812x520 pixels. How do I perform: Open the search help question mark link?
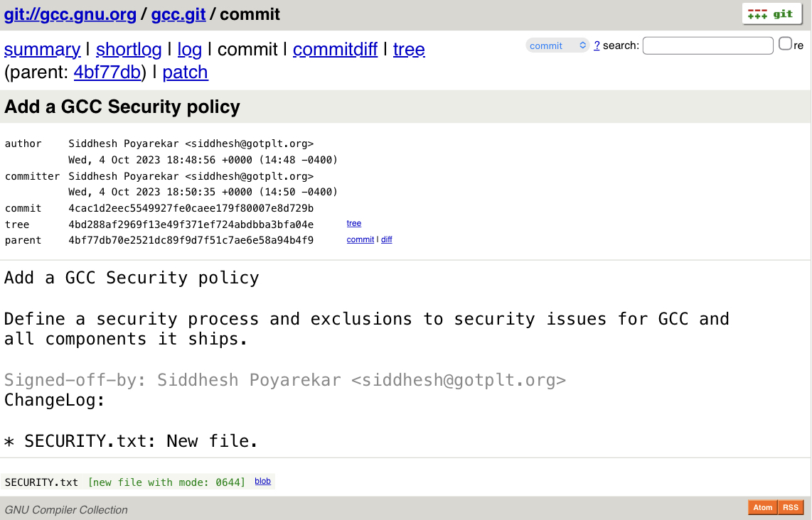[x=597, y=45]
